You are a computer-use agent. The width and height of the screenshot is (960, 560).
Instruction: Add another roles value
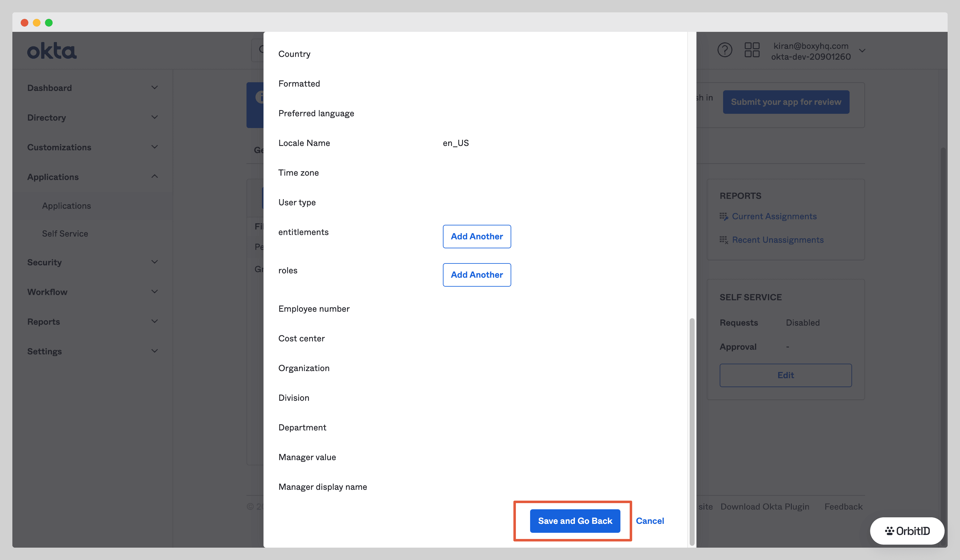point(477,275)
